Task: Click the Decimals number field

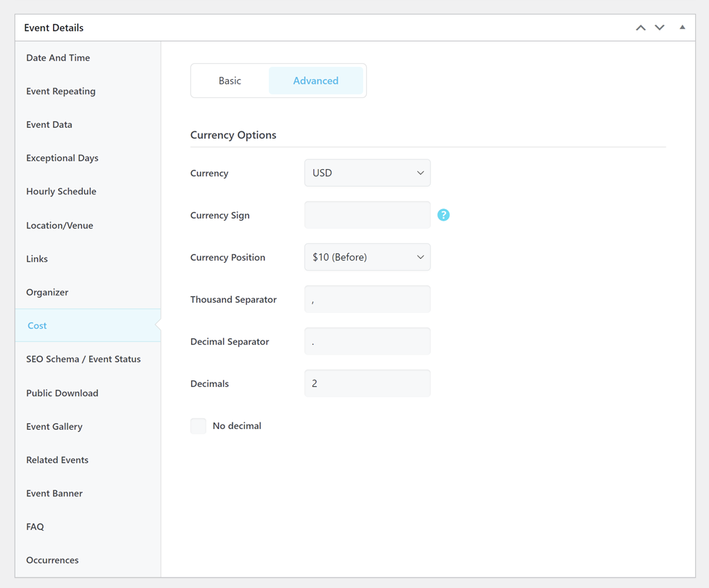Action: (367, 384)
